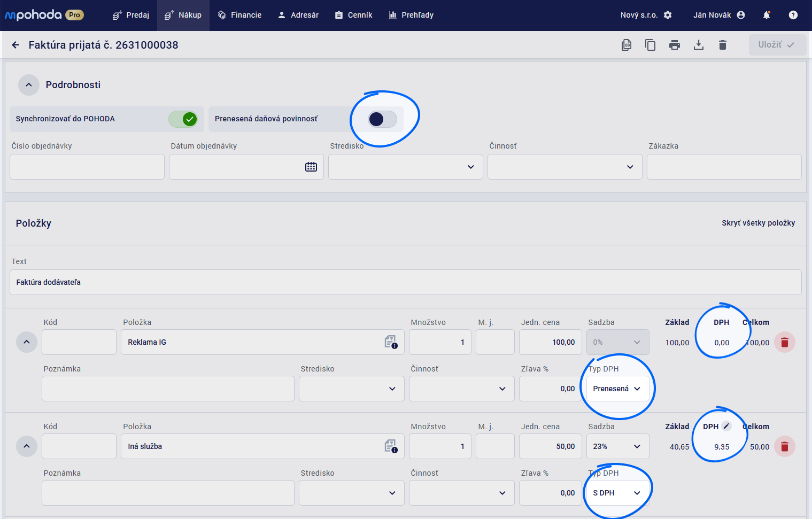Click Skryť všetky položky link
The width and height of the screenshot is (812, 519).
point(758,223)
